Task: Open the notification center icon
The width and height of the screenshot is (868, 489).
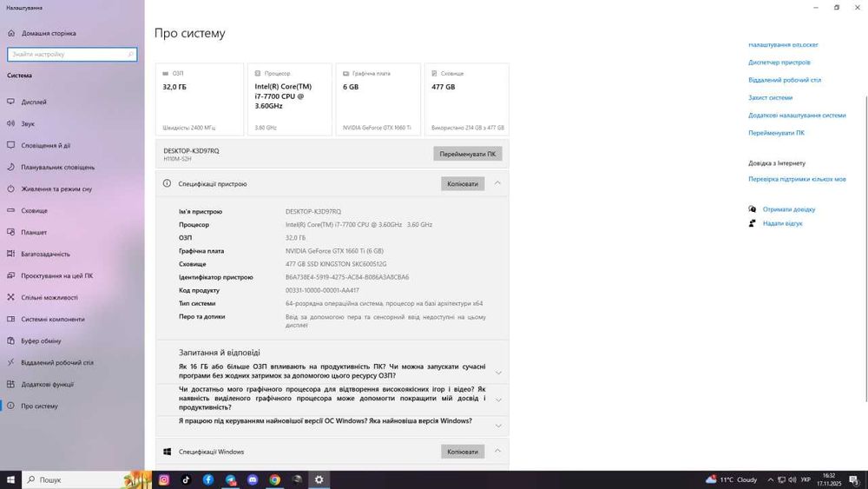Action: [854, 479]
